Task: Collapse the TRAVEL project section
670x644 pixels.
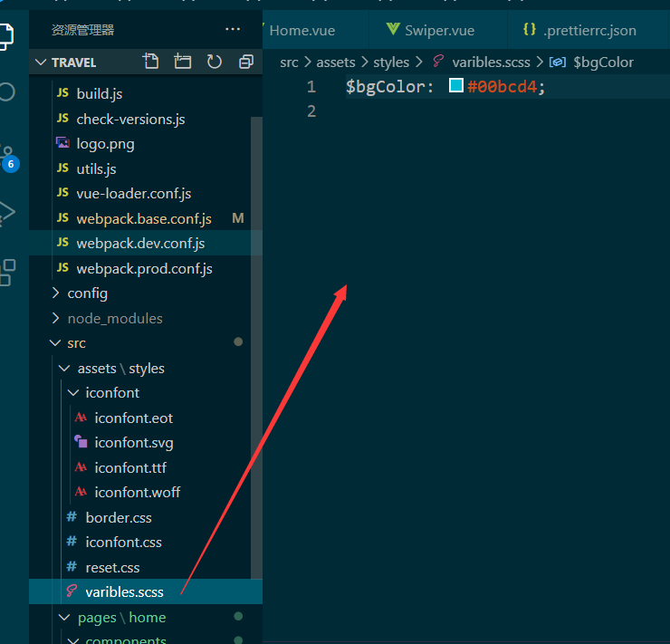Action: pyautogui.click(x=41, y=62)
